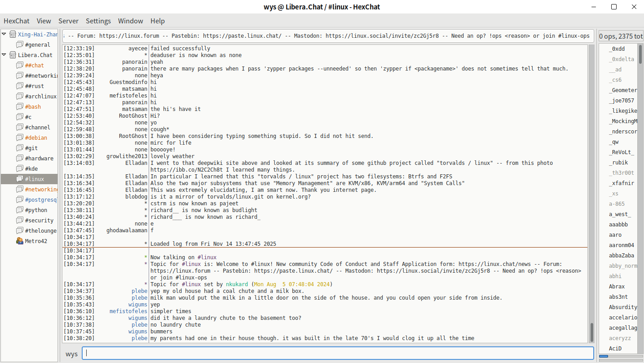
Task: Open the Window menu
Action: point(130,21)
